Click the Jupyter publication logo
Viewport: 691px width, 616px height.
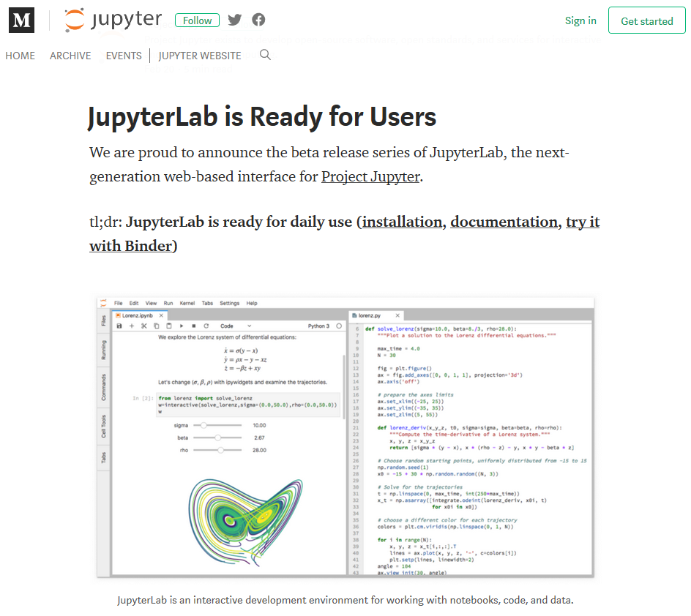click(113, 20)
